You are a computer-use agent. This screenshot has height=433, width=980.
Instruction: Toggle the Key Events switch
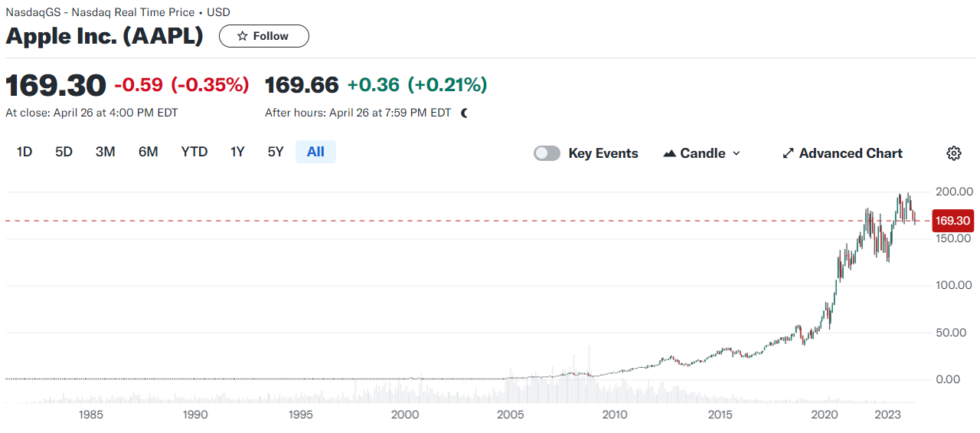coord(547,153)
